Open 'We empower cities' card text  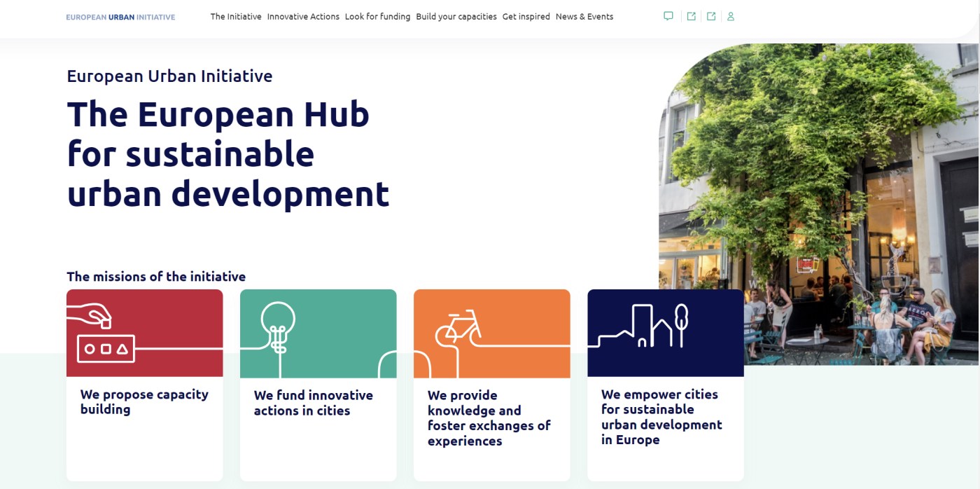click(x=661, y=417)
